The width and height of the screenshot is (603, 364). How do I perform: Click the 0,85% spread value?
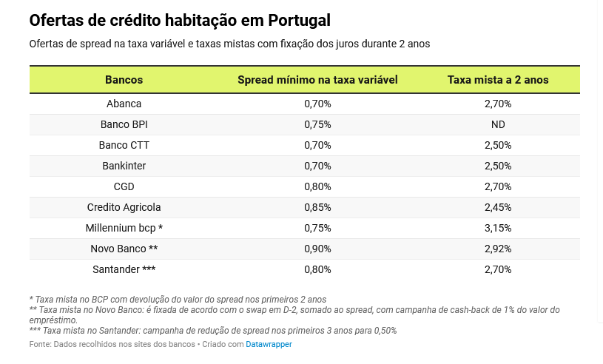click(317, 207)
